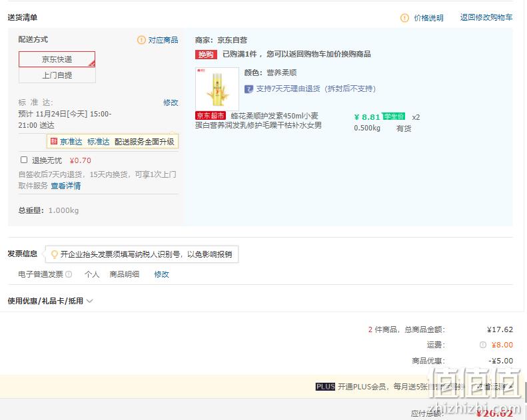Click the 商品明细 invoice content text
Viewport: 527px width, 420px height.
(x=125, y=274)
